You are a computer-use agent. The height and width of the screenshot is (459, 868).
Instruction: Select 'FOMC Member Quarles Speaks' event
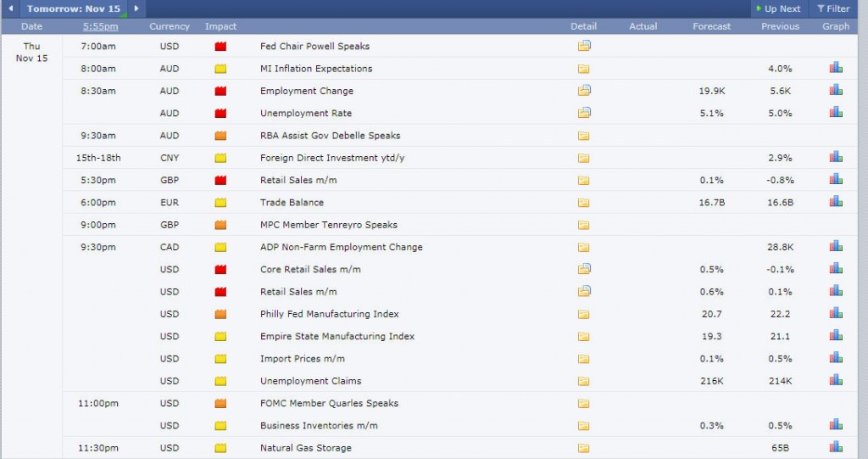329,404
